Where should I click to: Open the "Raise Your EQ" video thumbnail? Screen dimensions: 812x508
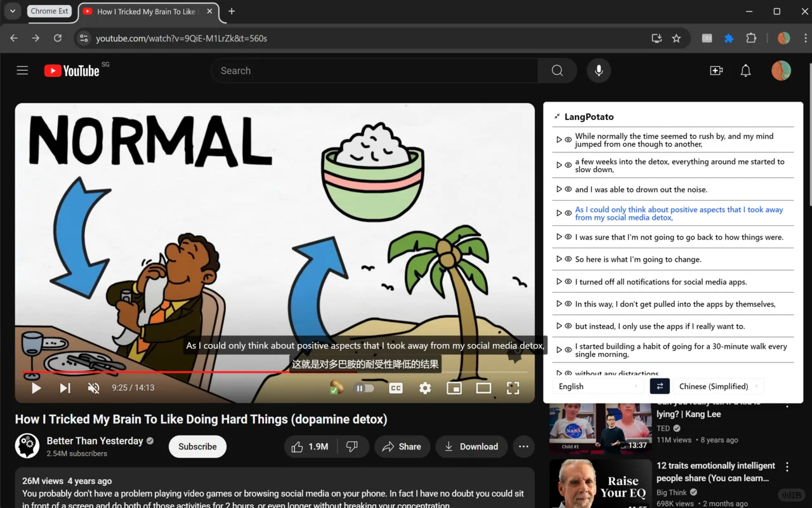600,484
